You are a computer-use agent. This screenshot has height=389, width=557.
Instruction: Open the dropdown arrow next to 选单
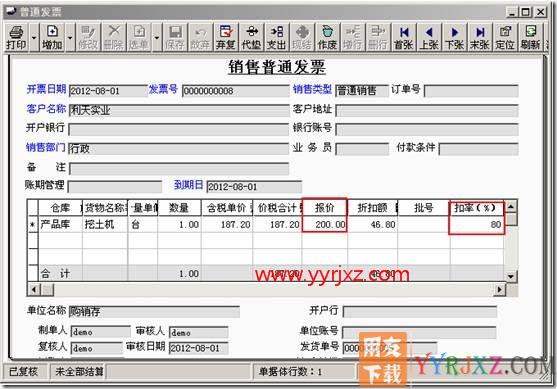pyautogui.click(x=157, y=38)
